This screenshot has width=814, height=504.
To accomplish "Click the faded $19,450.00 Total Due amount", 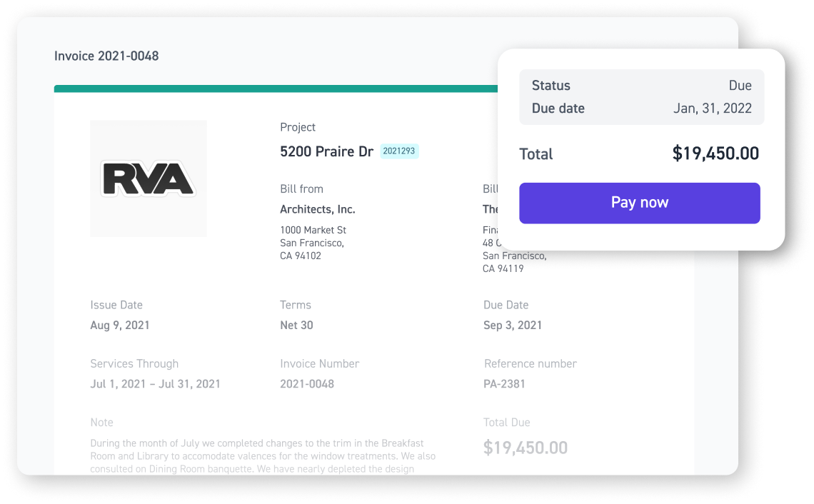I will pos(525,448).
